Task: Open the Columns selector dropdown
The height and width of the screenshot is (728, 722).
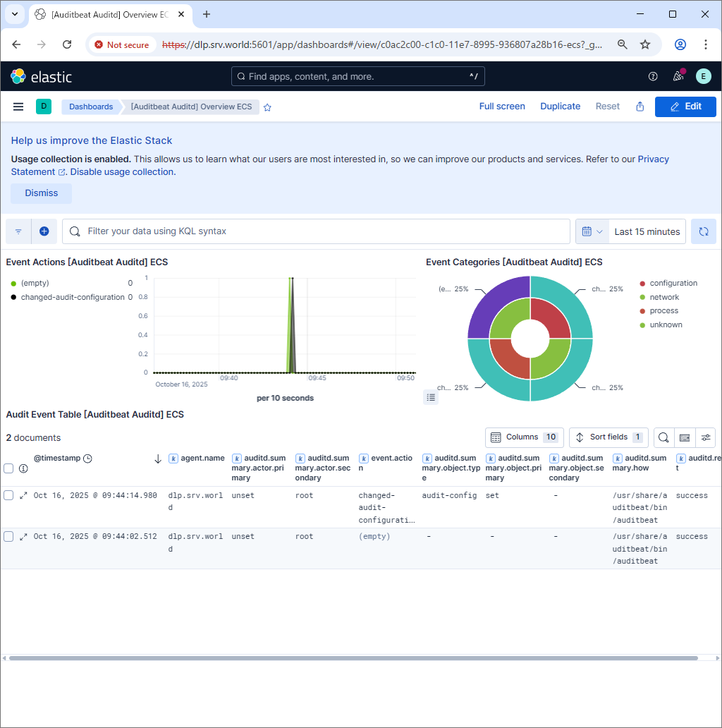Action: pyautogui.click(x=524, y=437)
